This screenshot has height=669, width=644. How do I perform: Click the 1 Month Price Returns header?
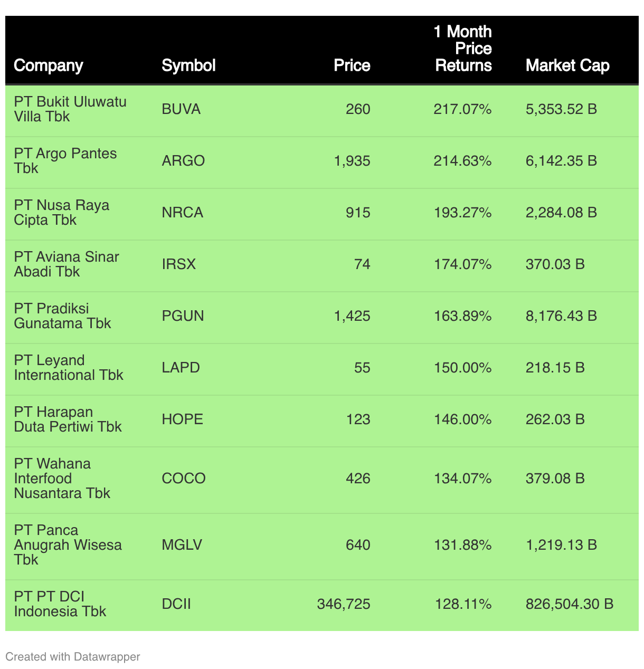click(463, 49)
